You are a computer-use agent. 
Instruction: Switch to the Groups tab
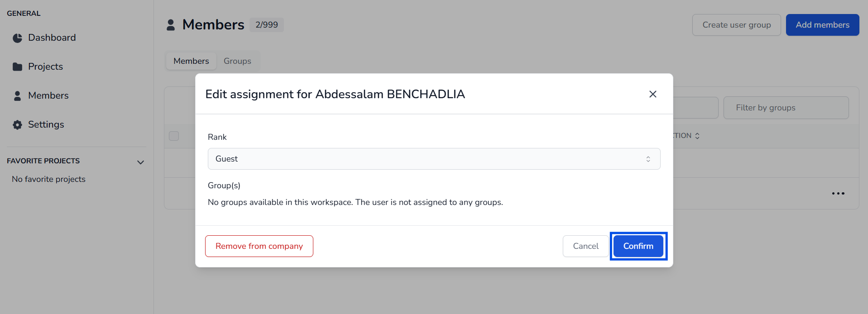(x=237, y=61)
